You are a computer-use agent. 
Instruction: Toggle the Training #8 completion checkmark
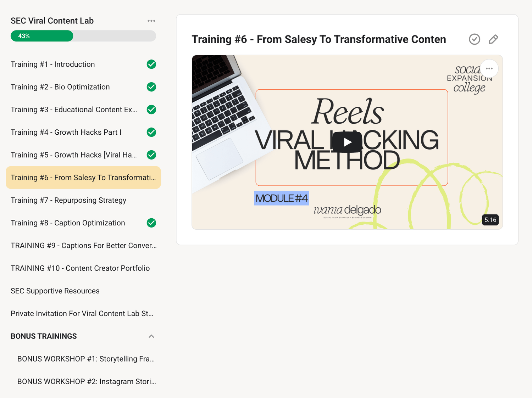(151, 223)
